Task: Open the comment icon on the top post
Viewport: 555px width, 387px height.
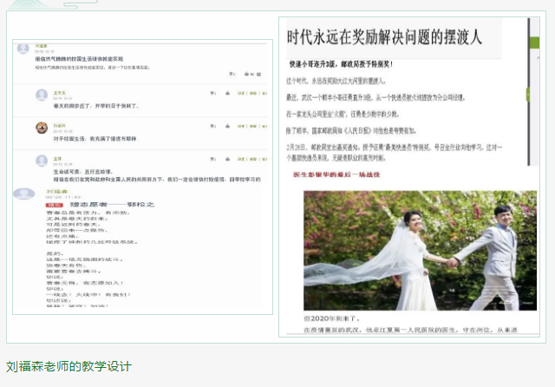Action: point(232,74)
